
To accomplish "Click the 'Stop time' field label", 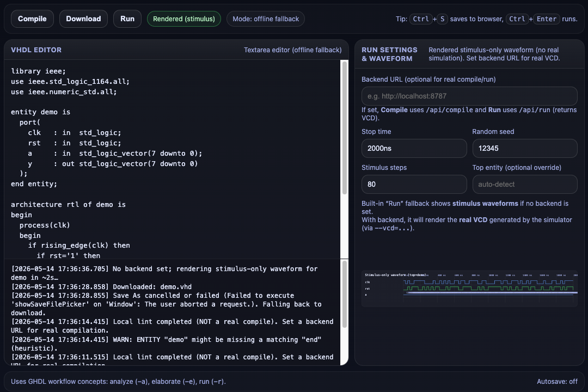I will tap(376, 132).
